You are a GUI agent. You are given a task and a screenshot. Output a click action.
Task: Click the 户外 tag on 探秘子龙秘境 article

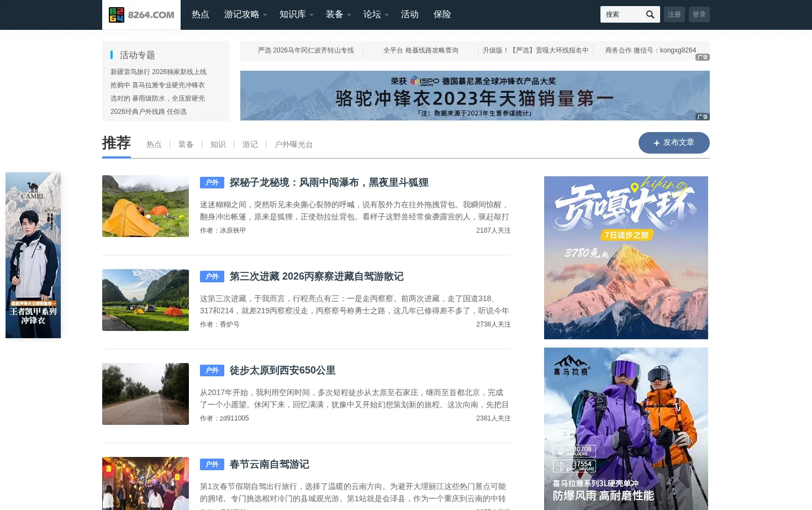(212, 182)
